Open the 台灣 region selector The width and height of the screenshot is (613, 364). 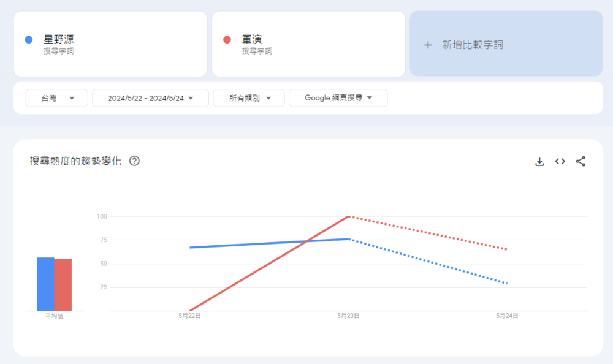pyautogui.click(x=56, y=97)
